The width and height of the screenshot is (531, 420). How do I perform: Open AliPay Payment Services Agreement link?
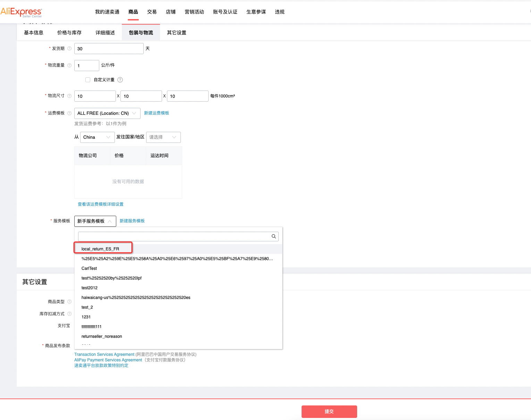point(108,360)
